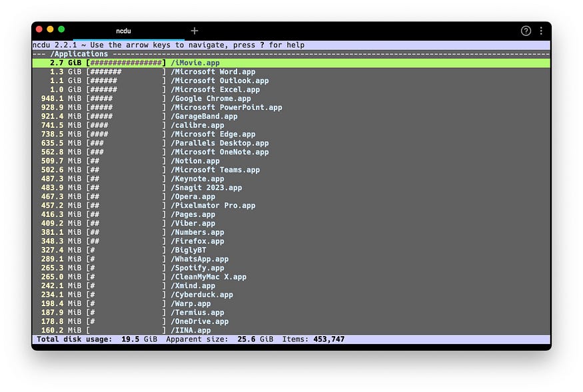Select the /Microsoft Outlook.app entry
The image size is (583, 392).
(x=291, y=81)
